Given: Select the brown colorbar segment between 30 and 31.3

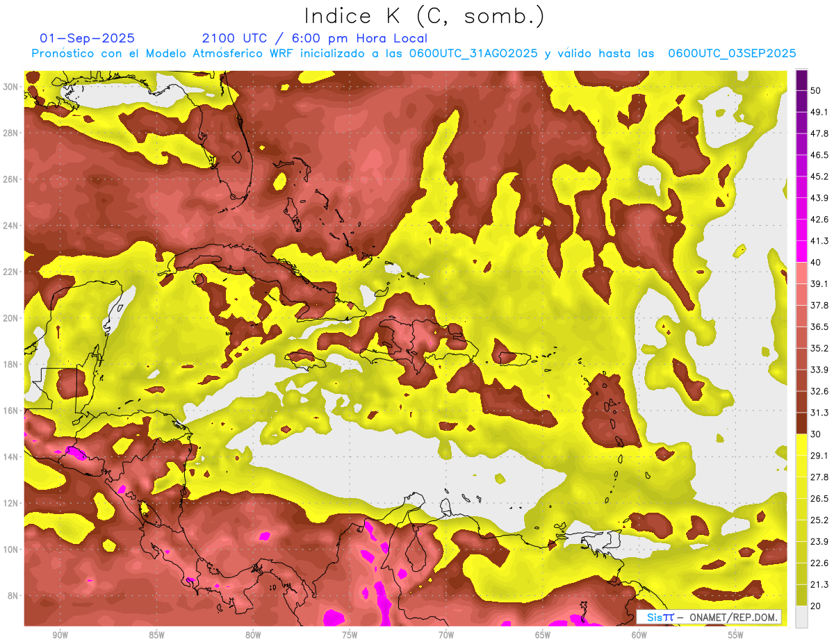Looking at the screenshot, I should tap(801, 423).
